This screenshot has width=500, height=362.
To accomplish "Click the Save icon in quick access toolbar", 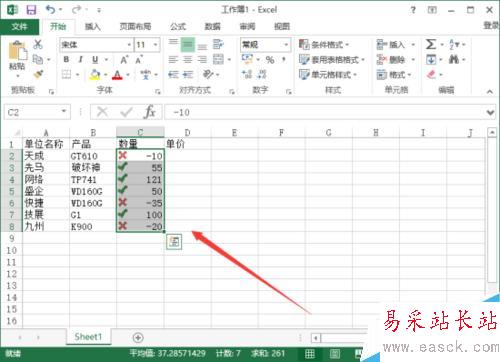I will [x=31, y=10].
